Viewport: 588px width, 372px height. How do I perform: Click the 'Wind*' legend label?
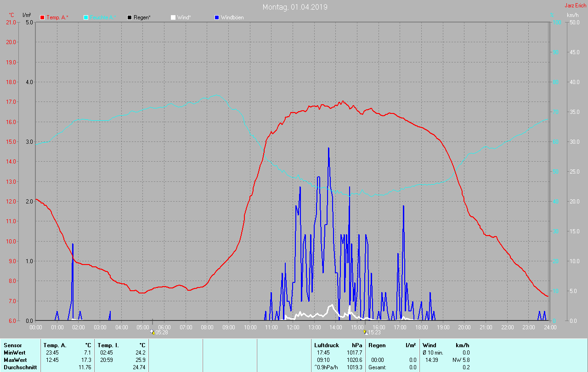184,17
